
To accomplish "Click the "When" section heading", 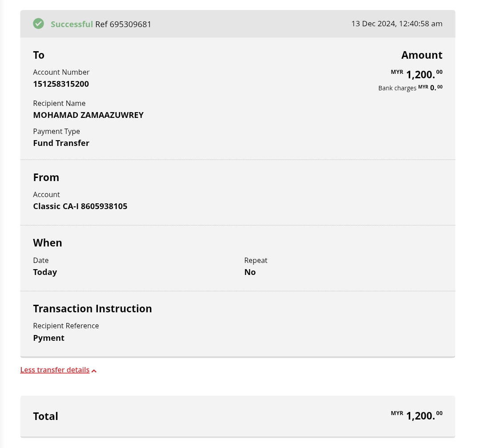I will coord(48,242).
